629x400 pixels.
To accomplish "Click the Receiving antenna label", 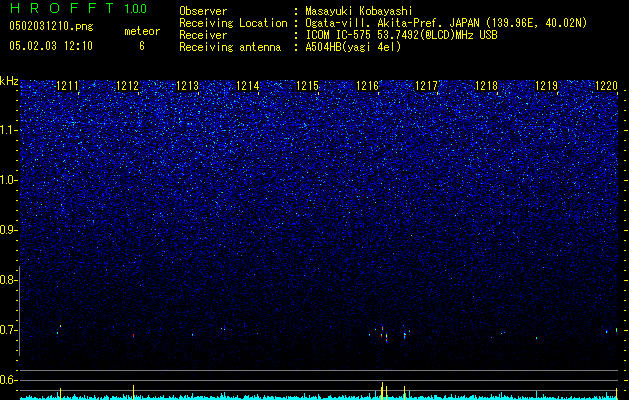I will click(230, 47).
